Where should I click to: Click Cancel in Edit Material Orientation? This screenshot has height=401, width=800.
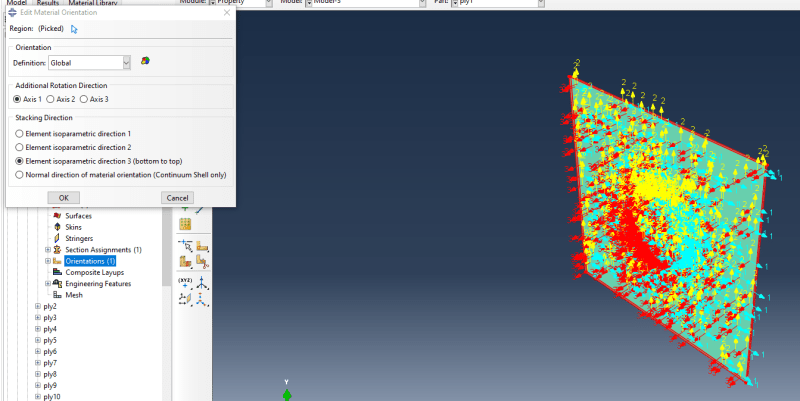point(178,198)
